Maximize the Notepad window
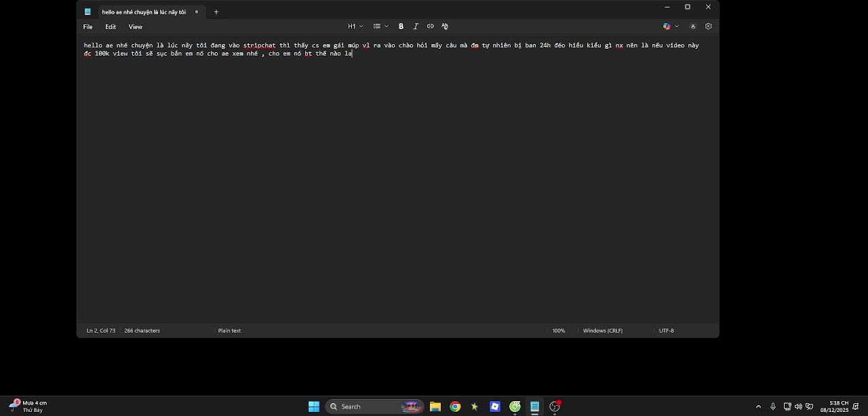 point(688,7)
